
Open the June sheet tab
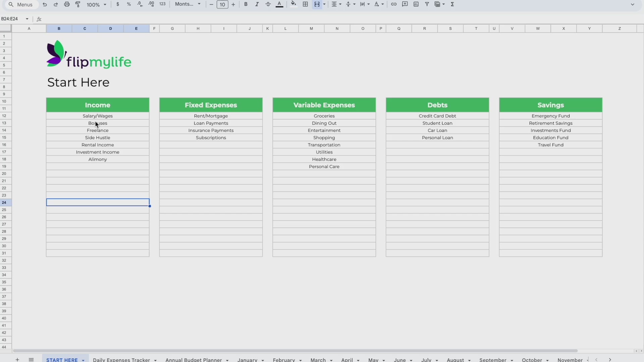click(x=400, y=360)
